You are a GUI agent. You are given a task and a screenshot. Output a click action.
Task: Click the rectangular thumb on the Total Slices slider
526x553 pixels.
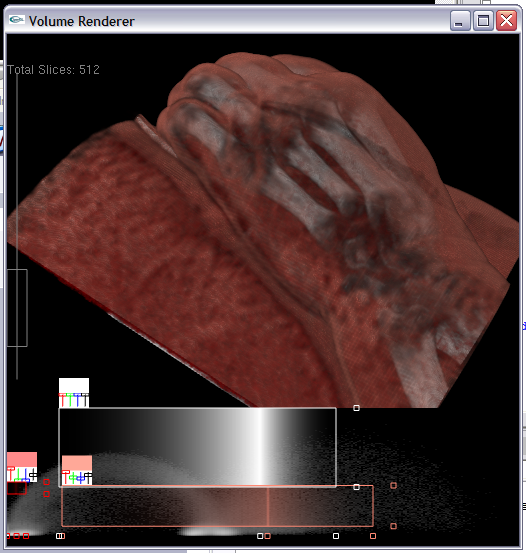pos(17,308)
